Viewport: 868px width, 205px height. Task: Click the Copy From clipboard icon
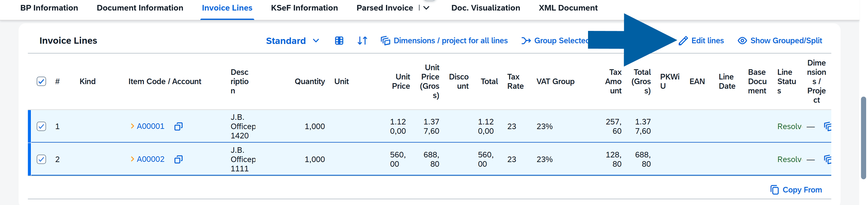point(774,190)
